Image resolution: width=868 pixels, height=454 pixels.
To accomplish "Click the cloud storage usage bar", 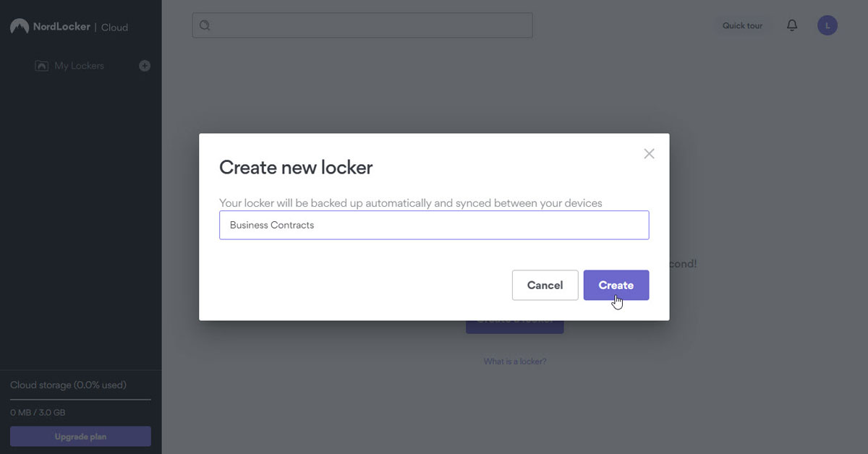I will pos(80,399).
